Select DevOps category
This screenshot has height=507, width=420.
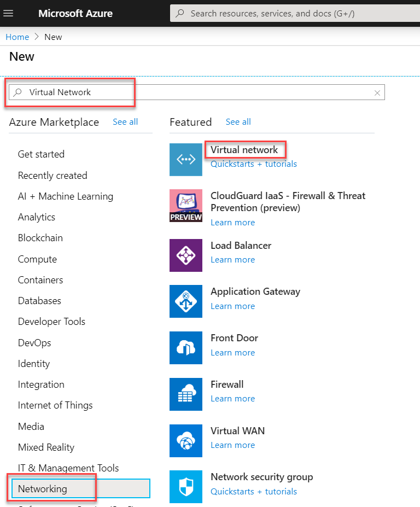click(x=34, y=343)
